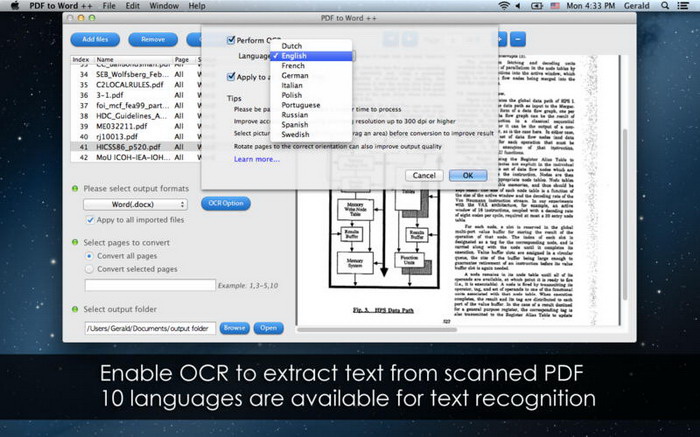700x437 pixels.
Task: Select Convert selected pages radio button
Action: coord(89,269)
